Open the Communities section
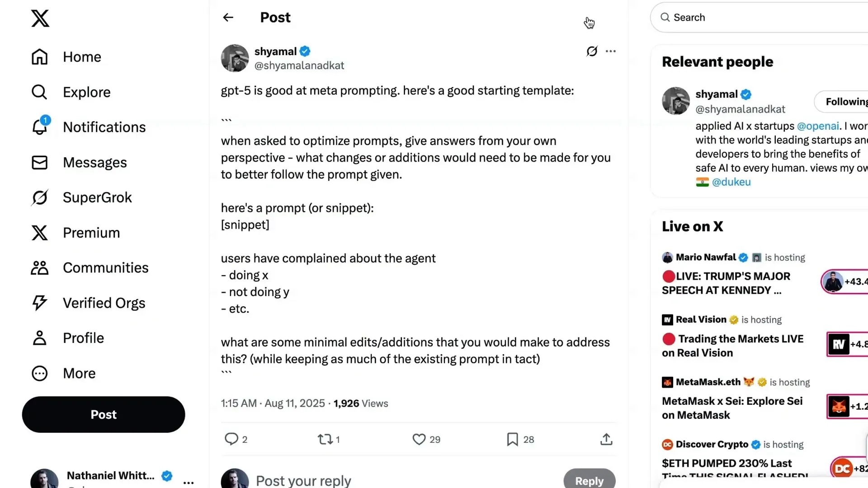 click(106, 267)
